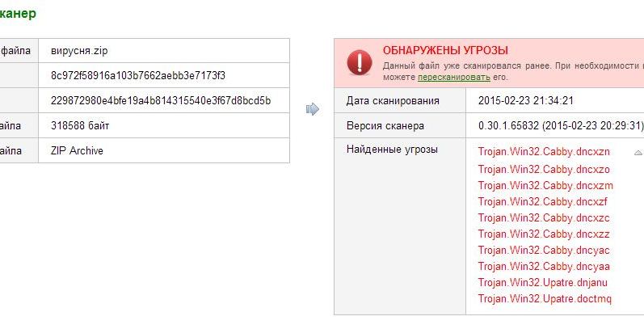Click the ОБНАРУЖЕНЫ УГРОЗЫ heading
The width and height of the screenshot is (644, 329).
pos(445,51)
